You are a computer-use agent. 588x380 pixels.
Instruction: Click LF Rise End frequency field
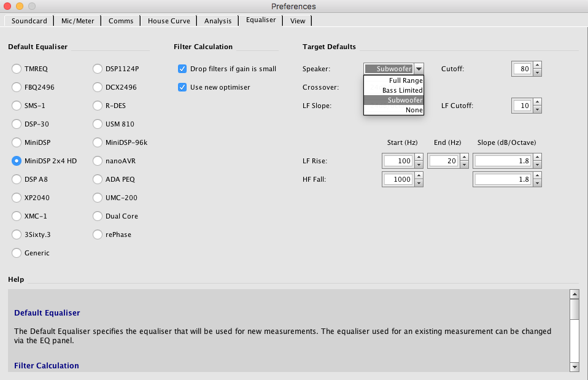pos(444,161)
